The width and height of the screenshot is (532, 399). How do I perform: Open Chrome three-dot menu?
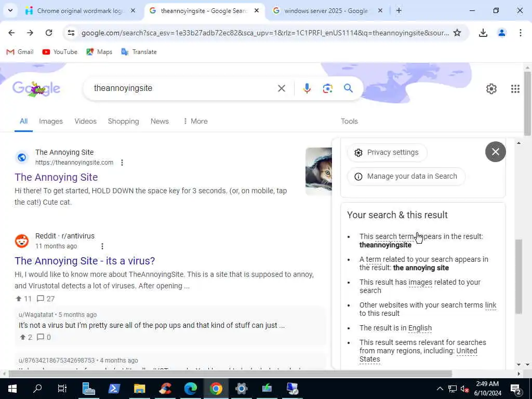pyautogui.click(x=520, y=33)
